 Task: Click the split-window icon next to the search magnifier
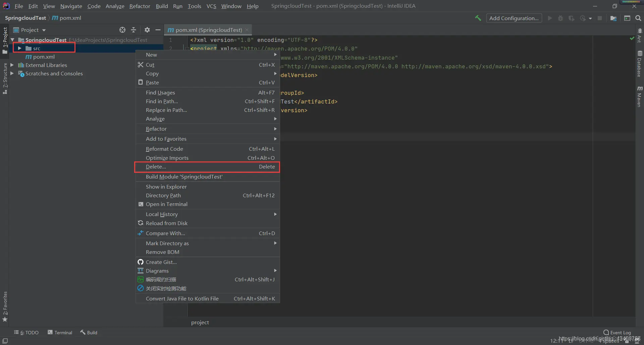tap(627, 18)
